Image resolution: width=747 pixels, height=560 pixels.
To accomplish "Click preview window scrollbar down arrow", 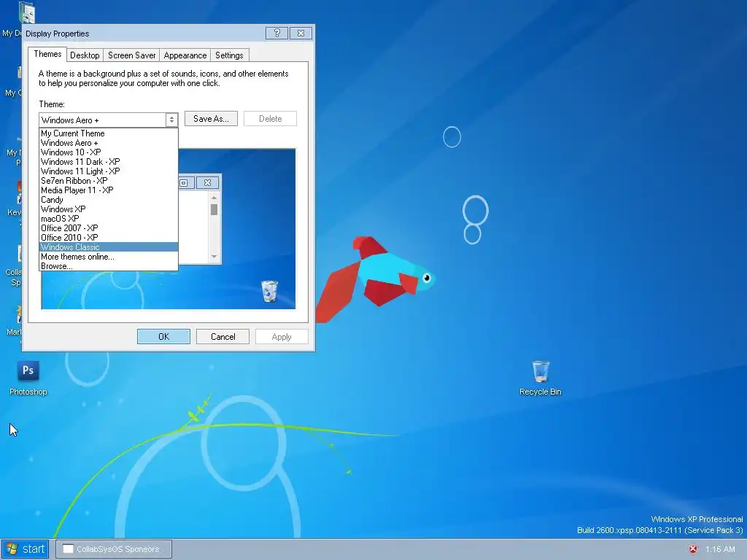I will (214, 257).
